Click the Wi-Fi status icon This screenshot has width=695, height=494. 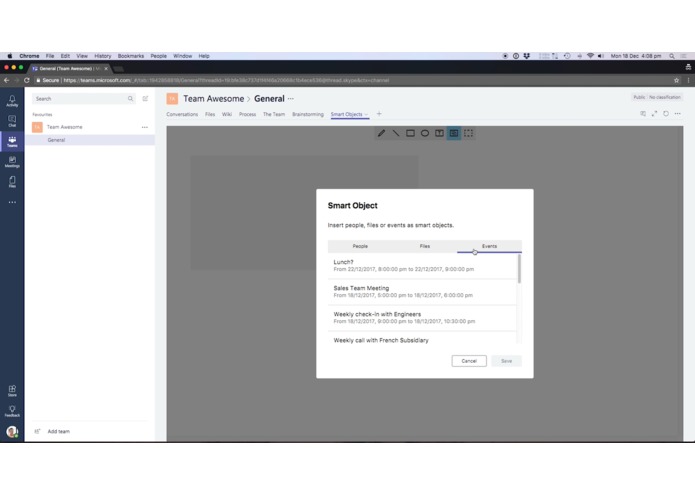point(590,56)
